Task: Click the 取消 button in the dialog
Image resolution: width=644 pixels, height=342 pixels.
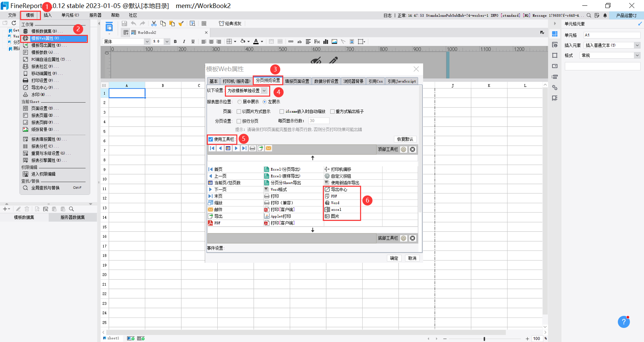Action: 412,258
